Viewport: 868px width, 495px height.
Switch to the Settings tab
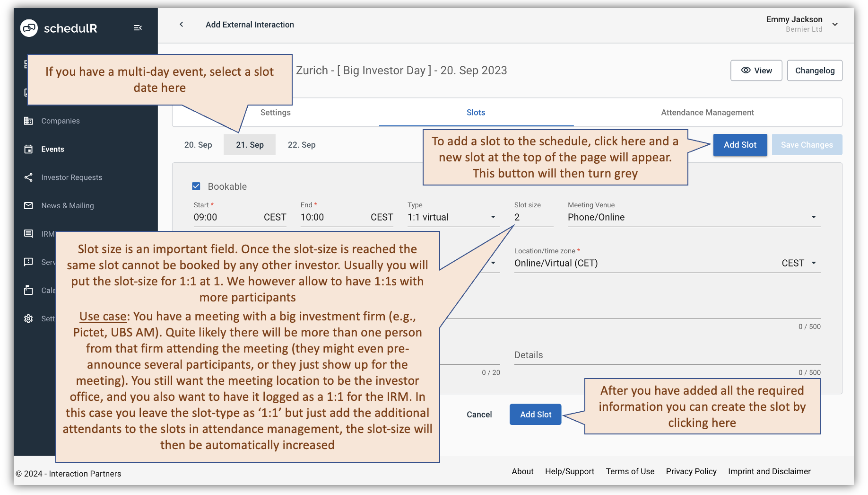coord(275,112)
